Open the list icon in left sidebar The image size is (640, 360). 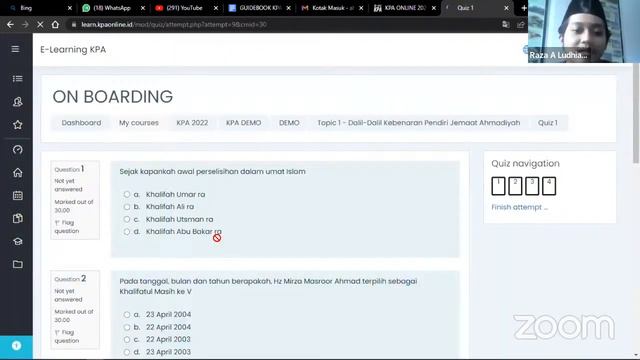pyautogui.click(x=17, y=79)
